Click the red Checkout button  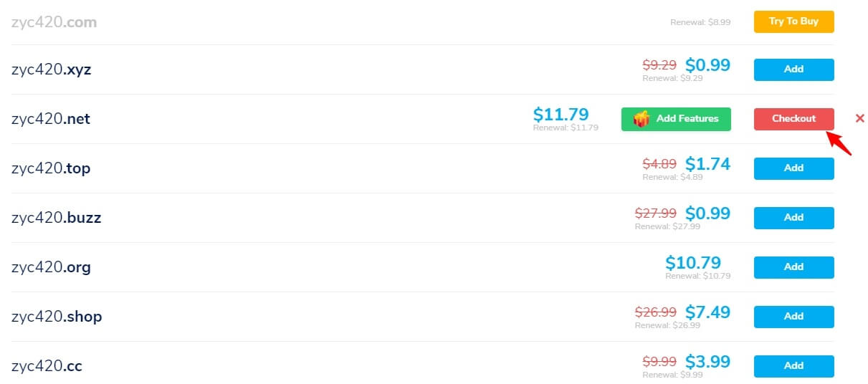(x=793, y=119)
